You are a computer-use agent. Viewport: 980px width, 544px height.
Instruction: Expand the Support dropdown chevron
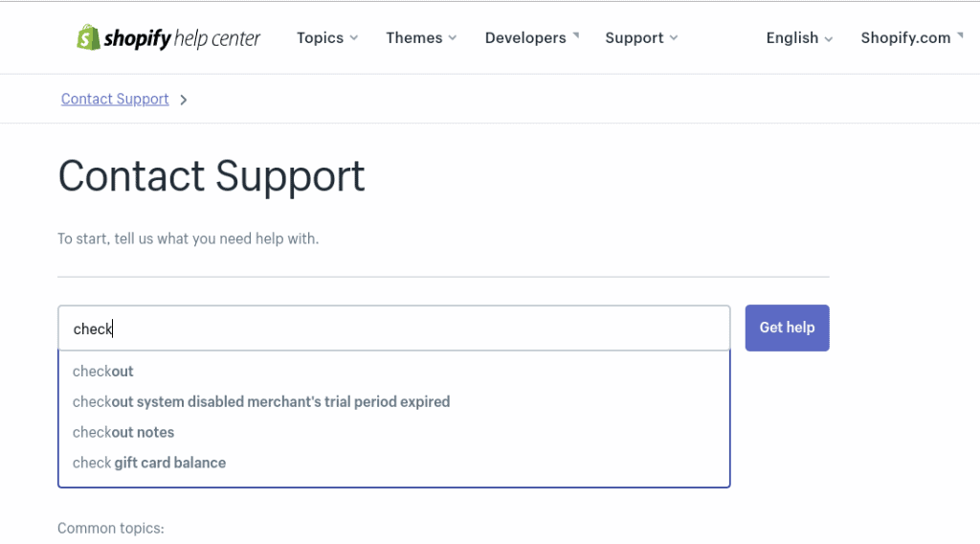(674, 38)
